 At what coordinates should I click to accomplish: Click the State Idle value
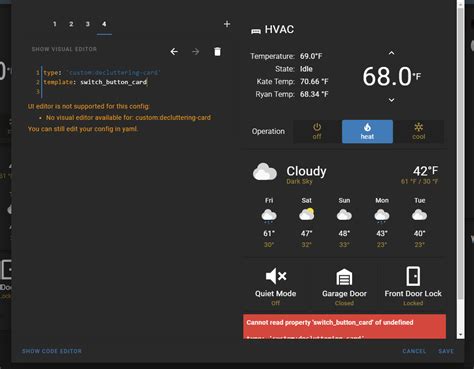pos(306,69)
